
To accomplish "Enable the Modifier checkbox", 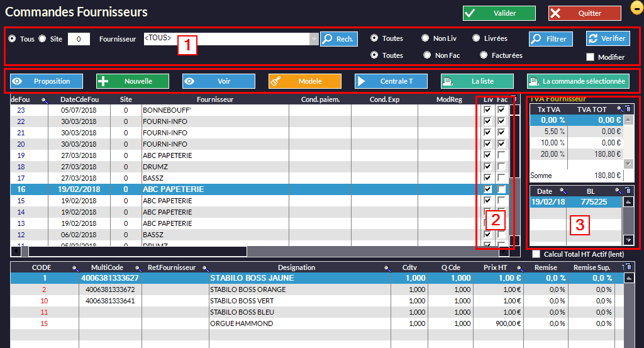I will pos(590,57).
